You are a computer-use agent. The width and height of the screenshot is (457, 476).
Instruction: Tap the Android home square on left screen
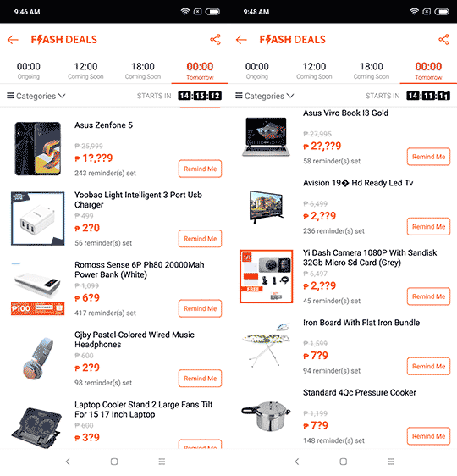tap(114, 462)
